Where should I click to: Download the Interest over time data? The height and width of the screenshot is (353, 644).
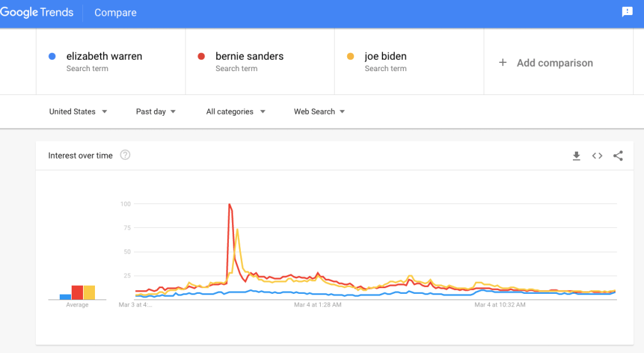pos(576,156)
